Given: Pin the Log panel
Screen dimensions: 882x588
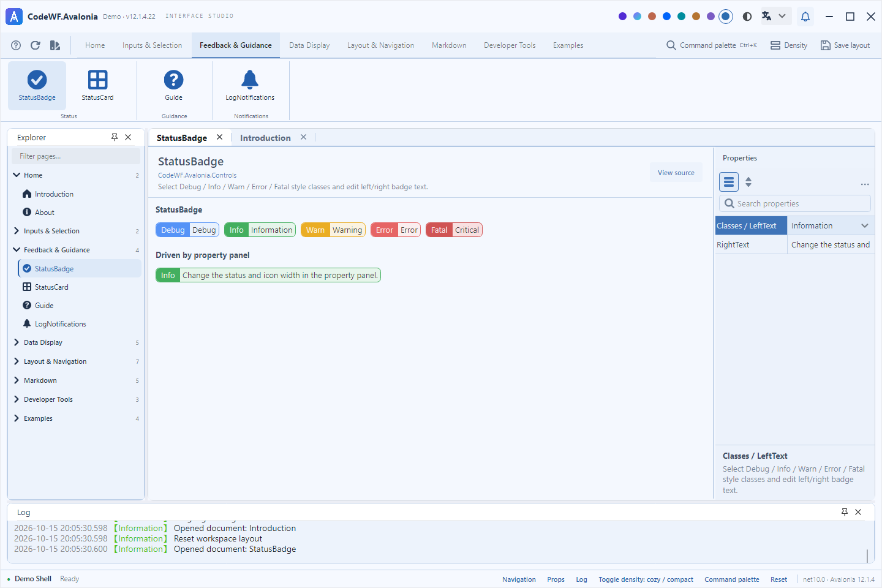Looking at the screenshot, I should [845, 512].
